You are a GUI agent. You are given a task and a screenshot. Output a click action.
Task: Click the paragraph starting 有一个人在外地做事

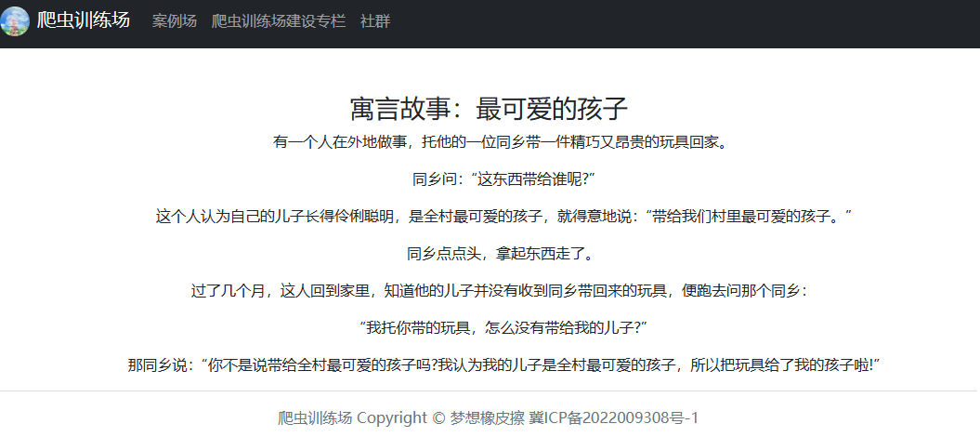502,142
